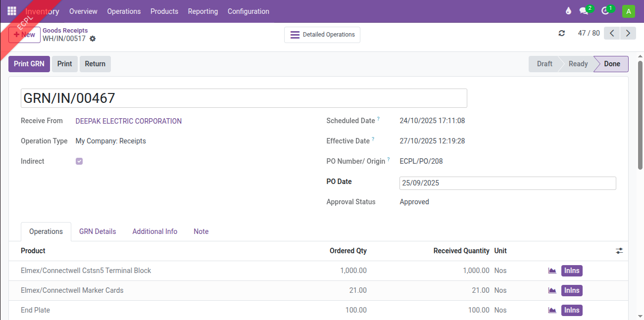Switch to the GRN Details tab
Image resolution: width=644 pixels, height=320 pixels.
[98, 231]
